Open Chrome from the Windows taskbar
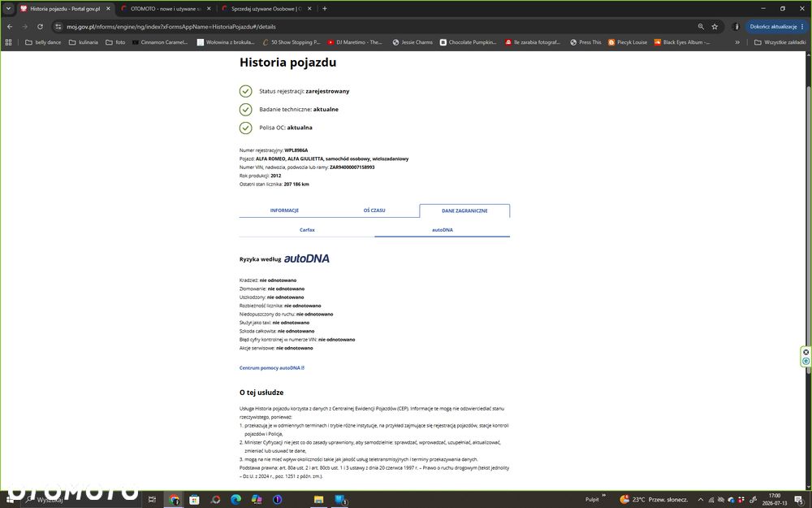 tap(174, 499)
